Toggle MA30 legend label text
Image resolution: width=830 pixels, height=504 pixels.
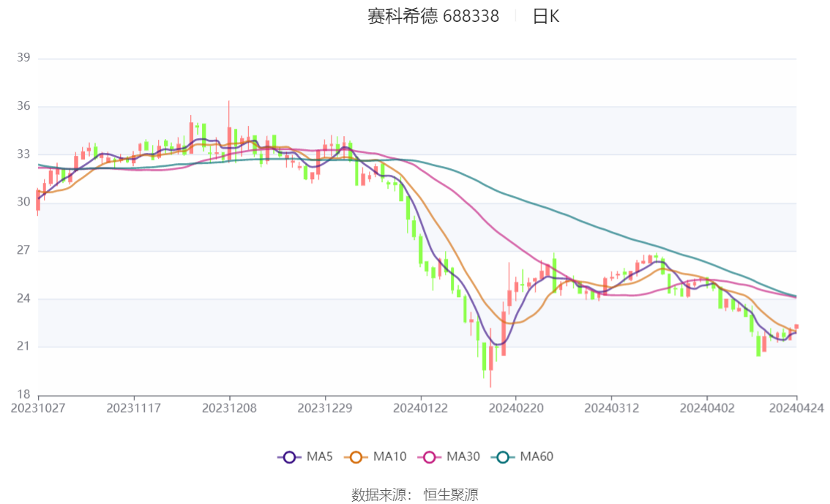tap(463, 457)
